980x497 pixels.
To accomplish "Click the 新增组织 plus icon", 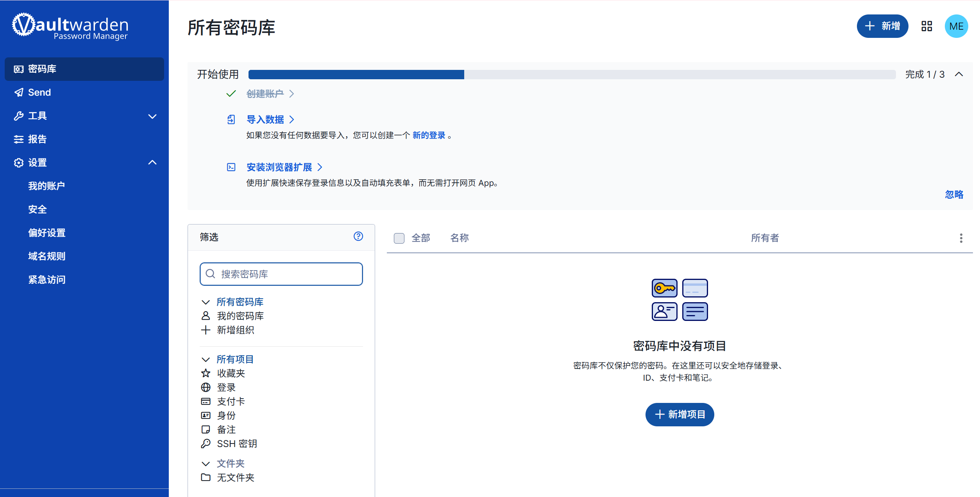I will tap(206, 330).
